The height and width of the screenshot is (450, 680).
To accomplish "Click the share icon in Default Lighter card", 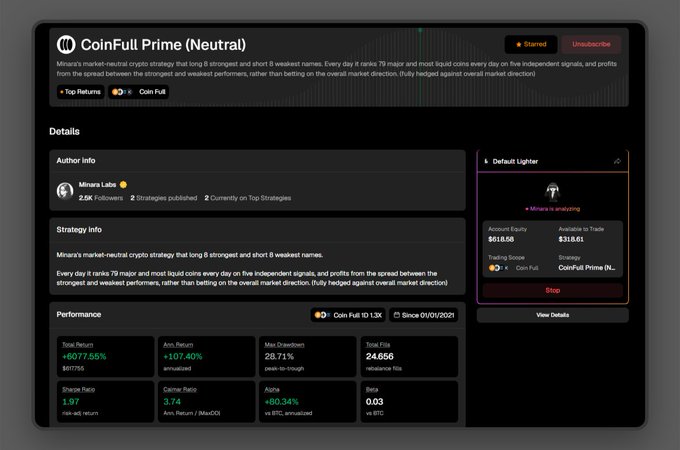I will click(x=617, y=161).
